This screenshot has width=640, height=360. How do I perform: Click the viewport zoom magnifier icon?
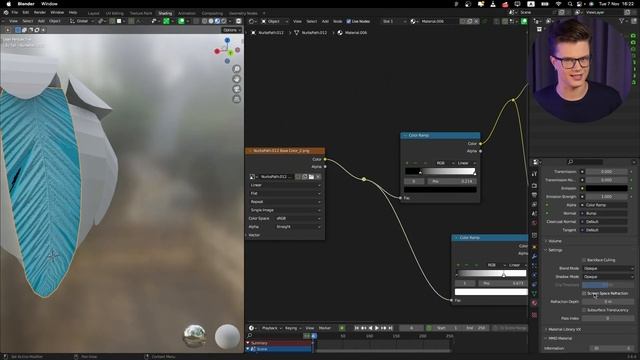point(237,69)
